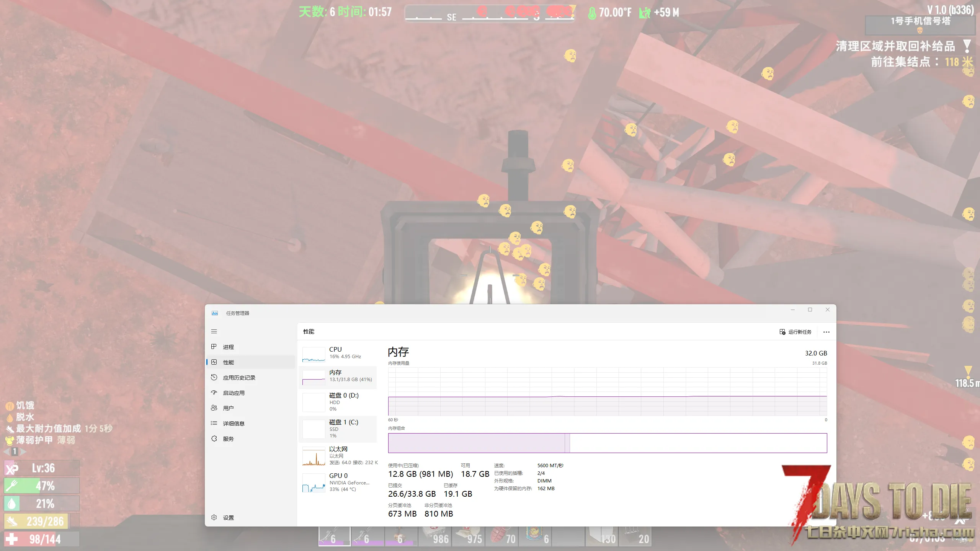Screen dimensions: 980x551
Task: Select the 性能 (Performance) page
Action: tap(250, 362)
